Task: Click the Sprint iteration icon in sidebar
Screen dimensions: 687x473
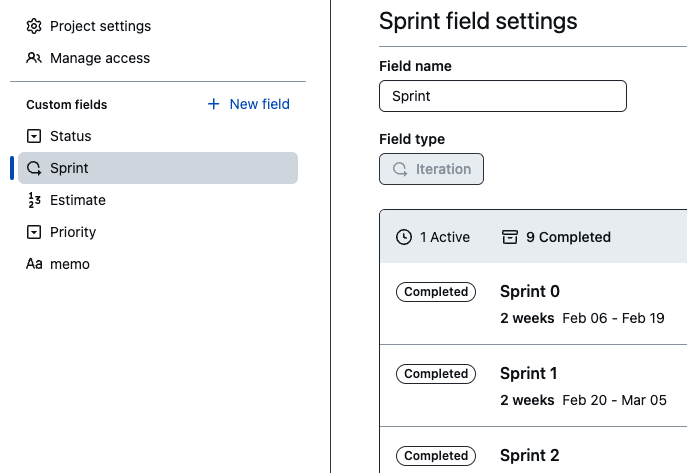Action: click(34, 168)
